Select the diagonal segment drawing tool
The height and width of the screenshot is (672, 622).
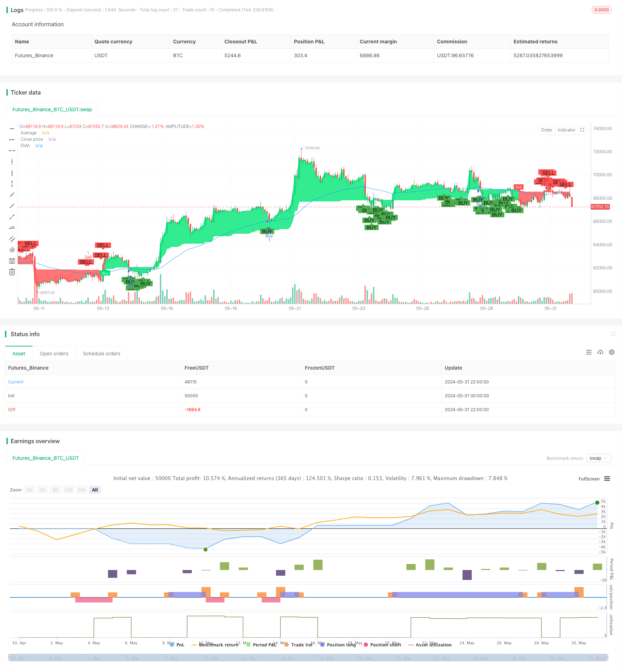pyautogui.click(x=12, y=217)
